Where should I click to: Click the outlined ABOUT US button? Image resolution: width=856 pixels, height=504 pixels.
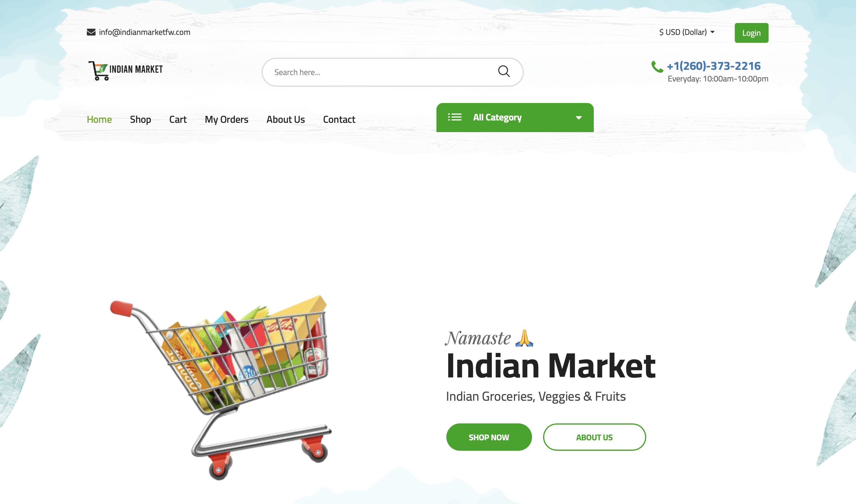click(x=594, y=437)
